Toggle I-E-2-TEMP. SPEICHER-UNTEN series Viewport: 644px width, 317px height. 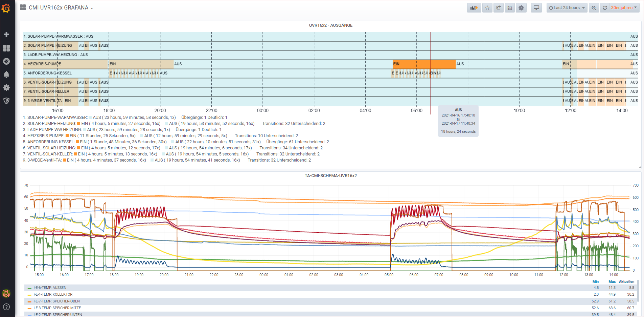click(58, 315)
